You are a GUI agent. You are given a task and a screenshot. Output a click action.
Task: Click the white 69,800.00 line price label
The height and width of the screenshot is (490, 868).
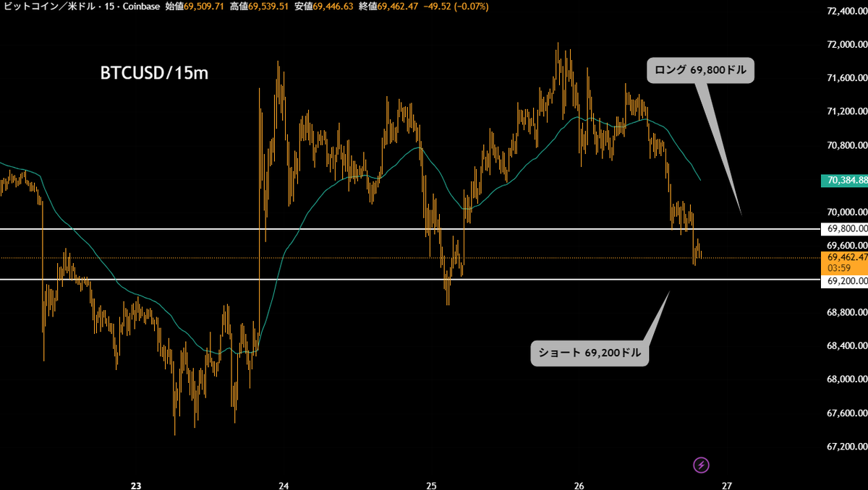click(844, 228)
